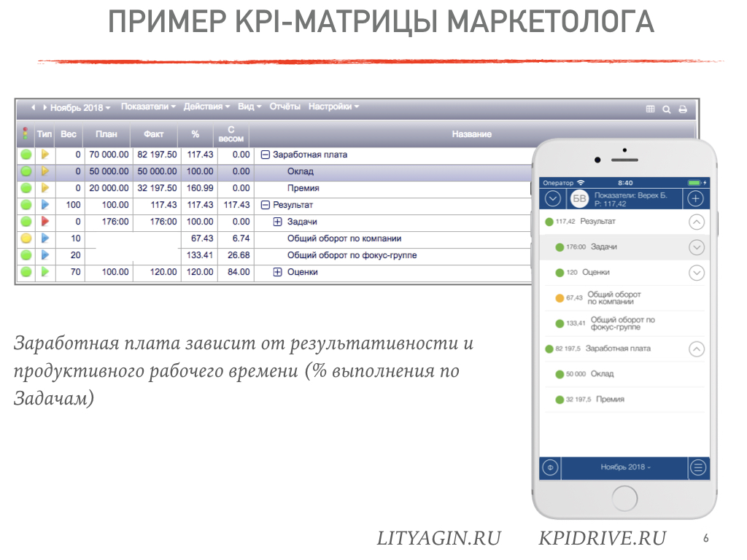Tap phone header down-chevron circle icon
This screenshot has height=560, width=747.
[553, 198]
